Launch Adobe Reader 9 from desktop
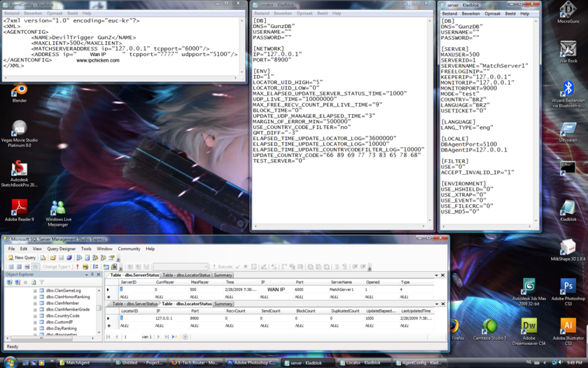 (19, 208)
